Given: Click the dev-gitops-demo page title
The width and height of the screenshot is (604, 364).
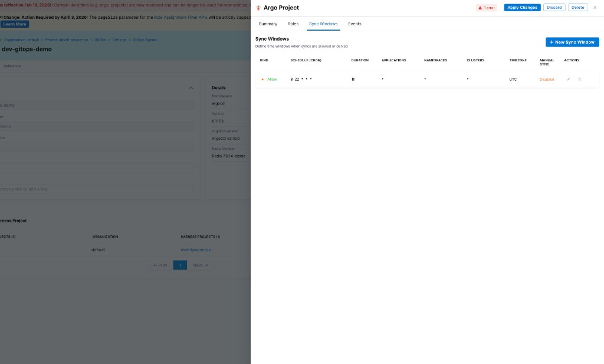Looking at the screenshot, I should pyautogui.click(x=27, y=50).
